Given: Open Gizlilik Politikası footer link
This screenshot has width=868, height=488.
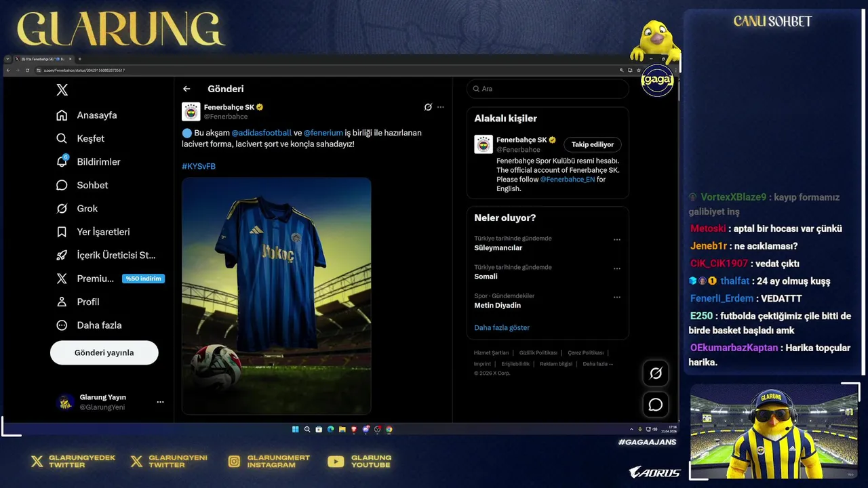Looking at the screenshot, I should 538,352.
